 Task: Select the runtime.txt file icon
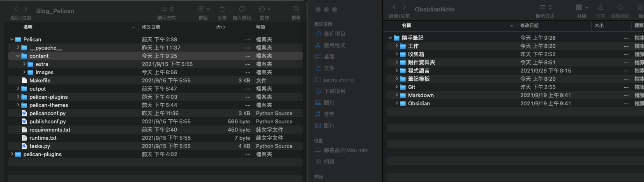point(24,138)
